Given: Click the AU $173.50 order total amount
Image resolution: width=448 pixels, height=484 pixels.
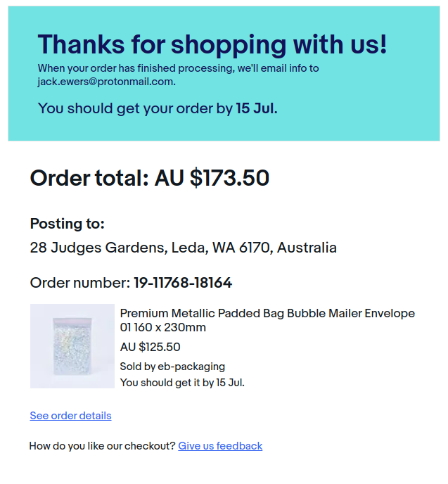Looking at the screenshot, I should [x=212, y=179].
